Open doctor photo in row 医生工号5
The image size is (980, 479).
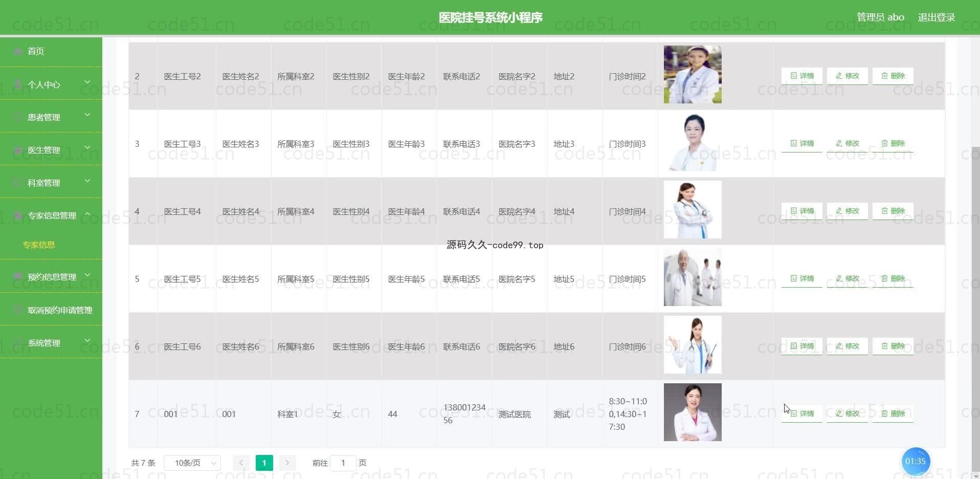click(693, 277)
